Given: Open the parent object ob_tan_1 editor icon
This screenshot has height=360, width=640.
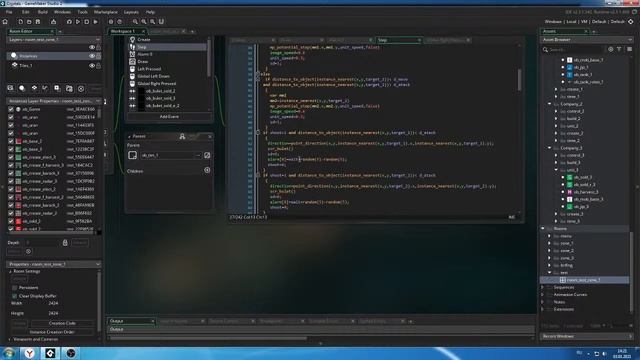Looking at the screenshot, I should pos(207,156).
